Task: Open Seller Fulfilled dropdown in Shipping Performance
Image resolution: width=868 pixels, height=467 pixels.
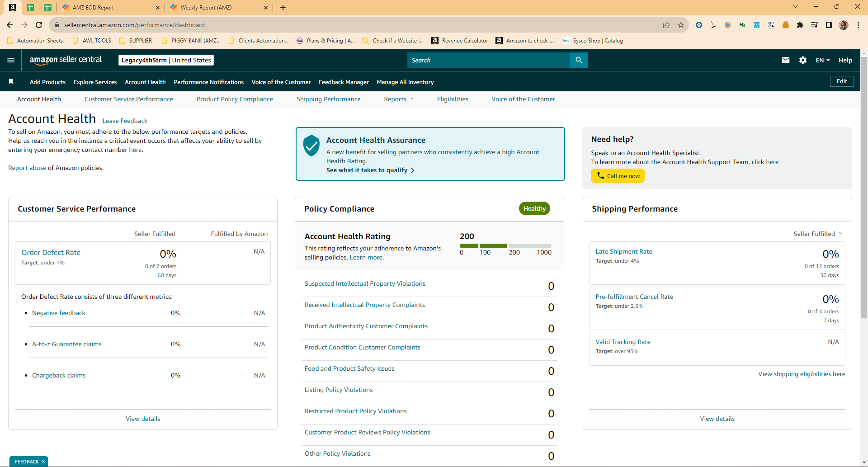Action: (818, 234)
